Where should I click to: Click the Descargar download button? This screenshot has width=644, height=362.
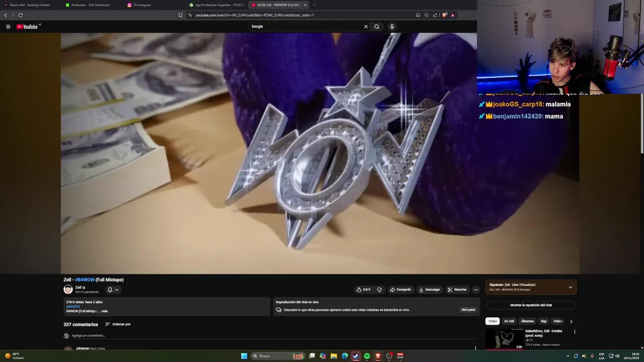[x=429, y=290]
